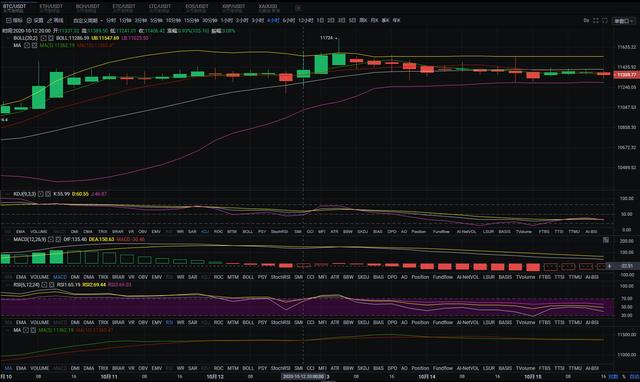Switch to the BCH/USDT tab
The width and height of the screenshot is (640, 382).
click(87, 8)
